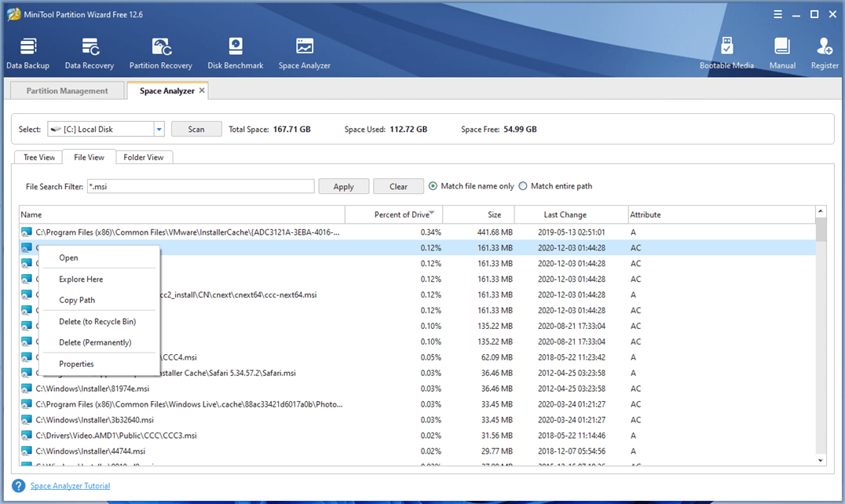
Task: Click the Apply filter button
Action: tap(343, 186)
